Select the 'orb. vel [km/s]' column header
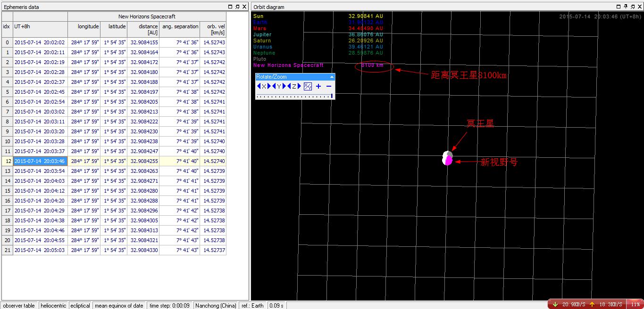 point(213,29)
